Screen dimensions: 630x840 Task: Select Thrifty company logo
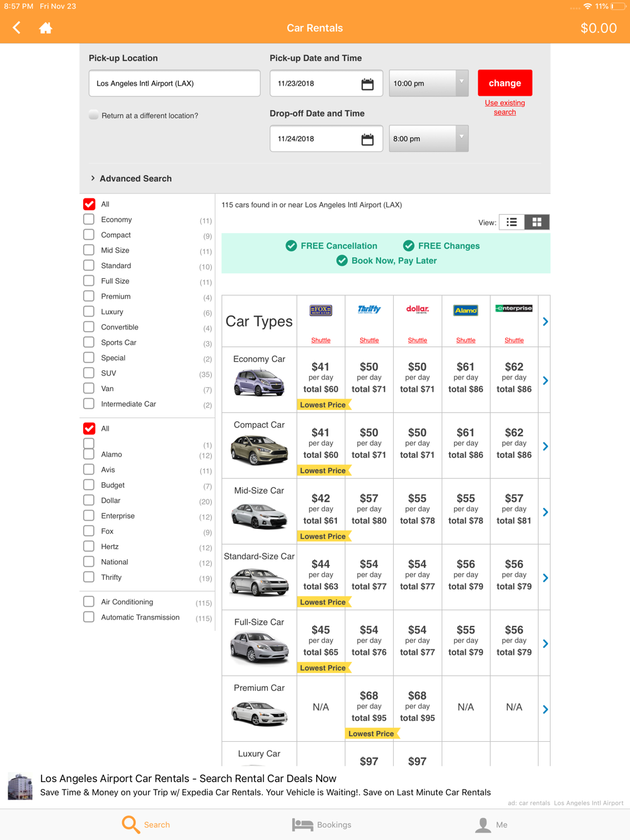point(369,309)
